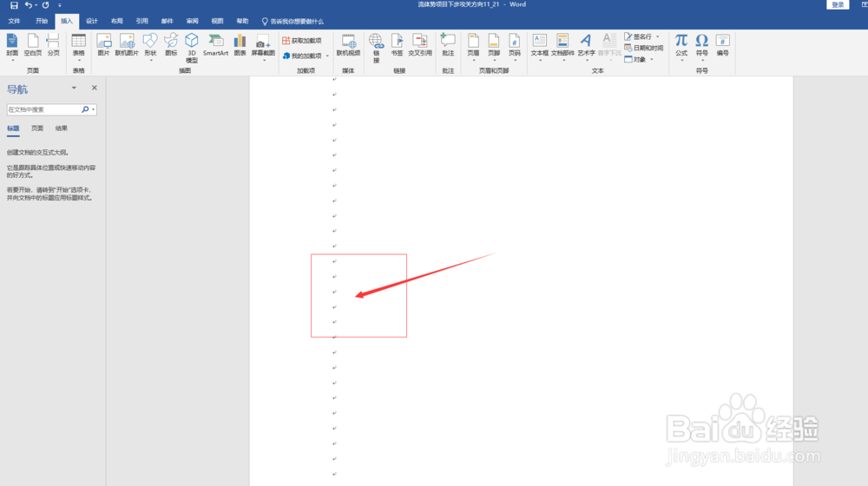
Task: Insert online video (联机视频)
Action: 348,45
